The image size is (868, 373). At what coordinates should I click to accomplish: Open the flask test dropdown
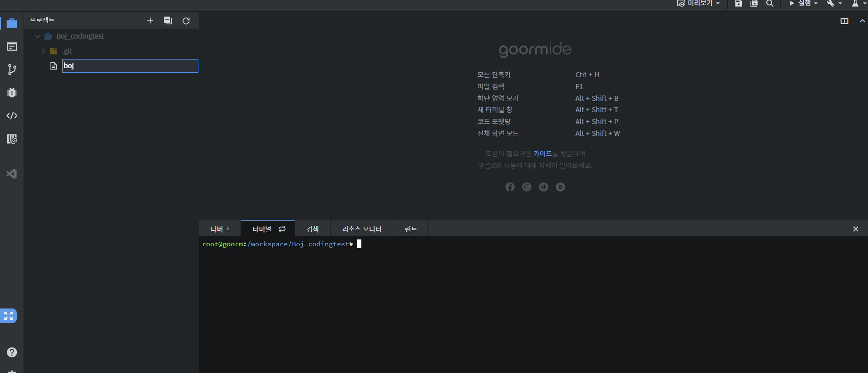click(859, 3)
